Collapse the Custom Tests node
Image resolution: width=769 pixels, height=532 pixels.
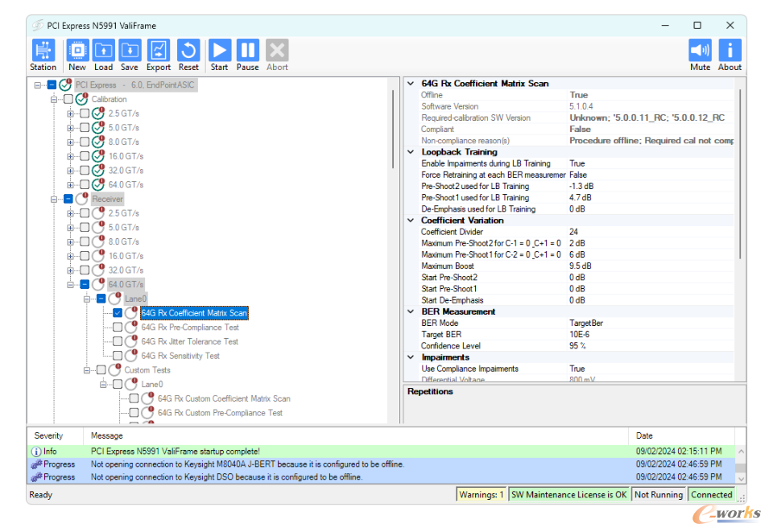click(87, 370)
